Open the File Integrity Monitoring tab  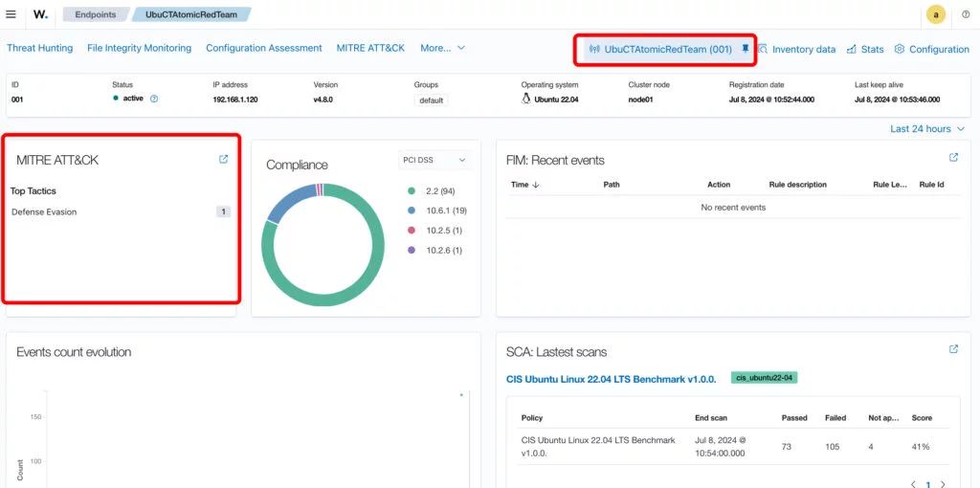139,48
